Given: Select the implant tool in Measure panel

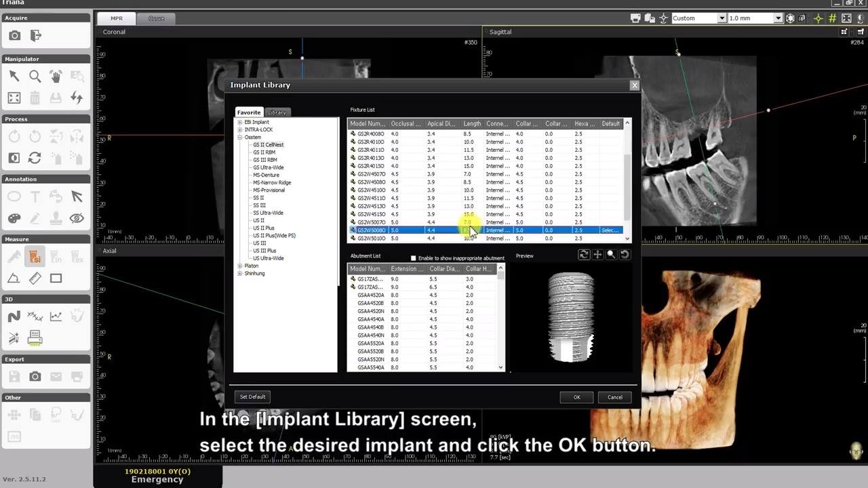Looking at the screenshot, I should click(x=35, y=257).
